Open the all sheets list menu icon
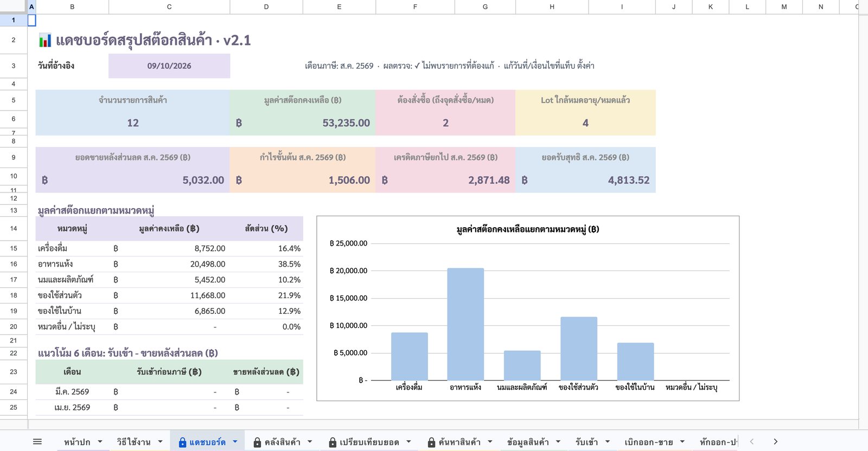This screenshot has height=451, width=868. pos(37,442)
